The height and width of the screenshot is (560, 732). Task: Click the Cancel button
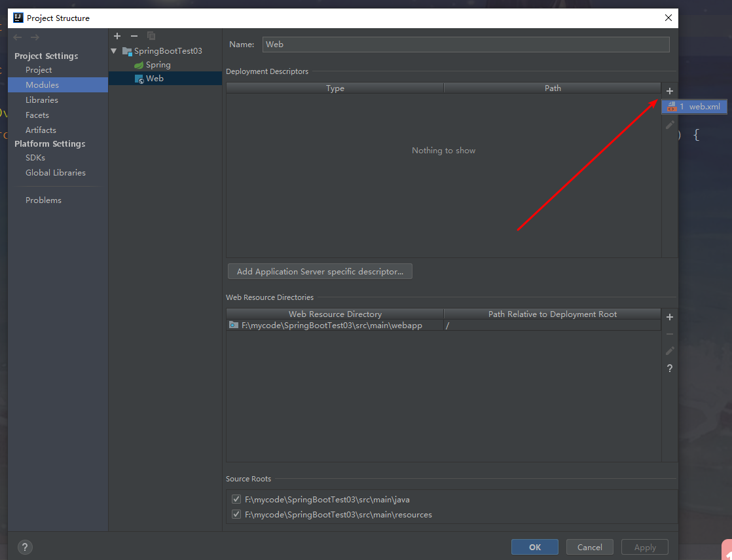coord(590,547)
